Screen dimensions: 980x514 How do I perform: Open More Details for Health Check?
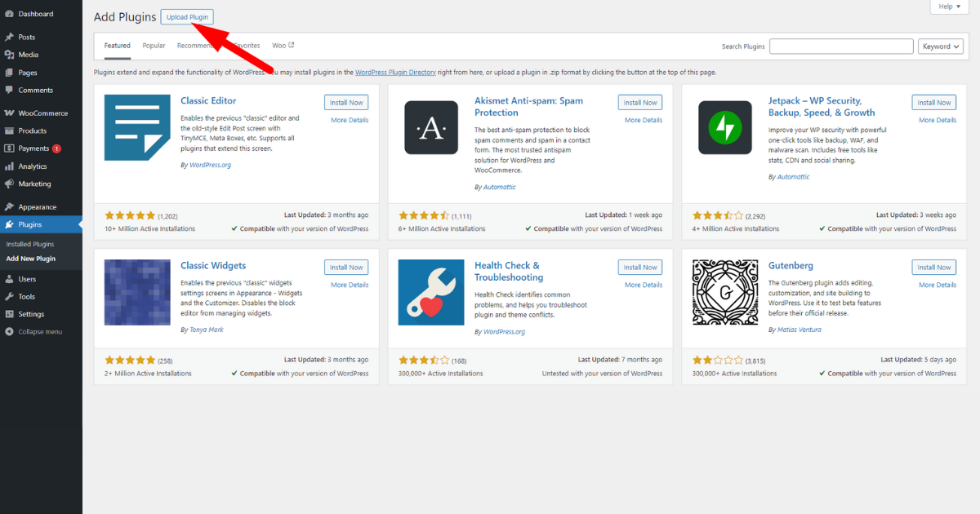644,285
